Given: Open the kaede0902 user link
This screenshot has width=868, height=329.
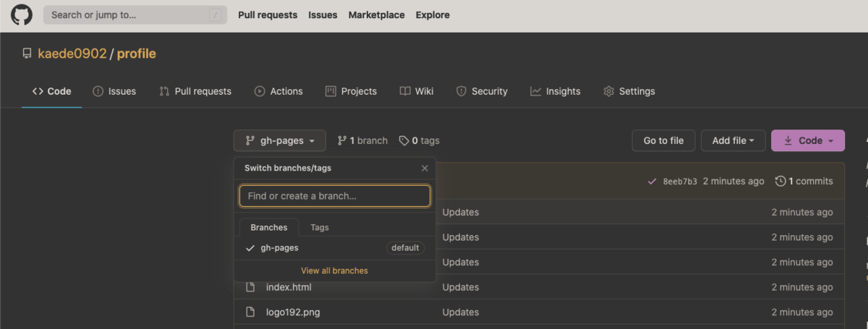Looking at the screenshot, I should (x=72, y=54).
